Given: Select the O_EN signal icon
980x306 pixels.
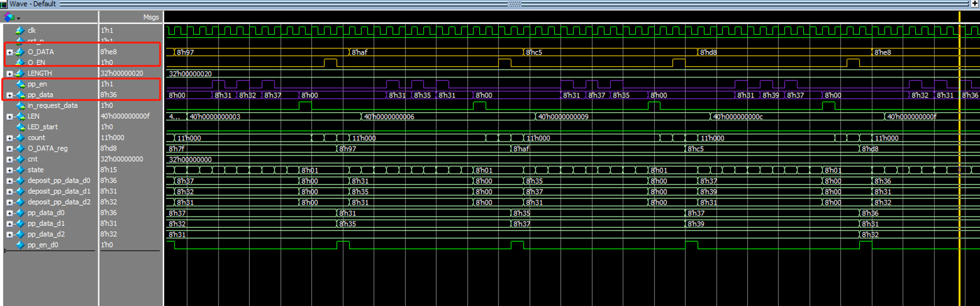Looking at the screenshot, I should coord(20,62).
